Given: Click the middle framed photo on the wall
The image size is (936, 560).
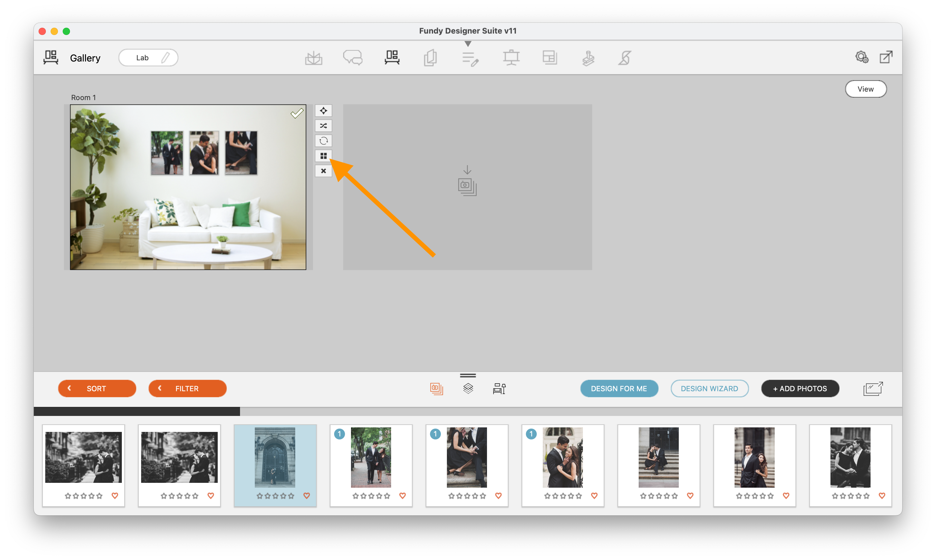Looking at the screenshot, I should [204, 153].
